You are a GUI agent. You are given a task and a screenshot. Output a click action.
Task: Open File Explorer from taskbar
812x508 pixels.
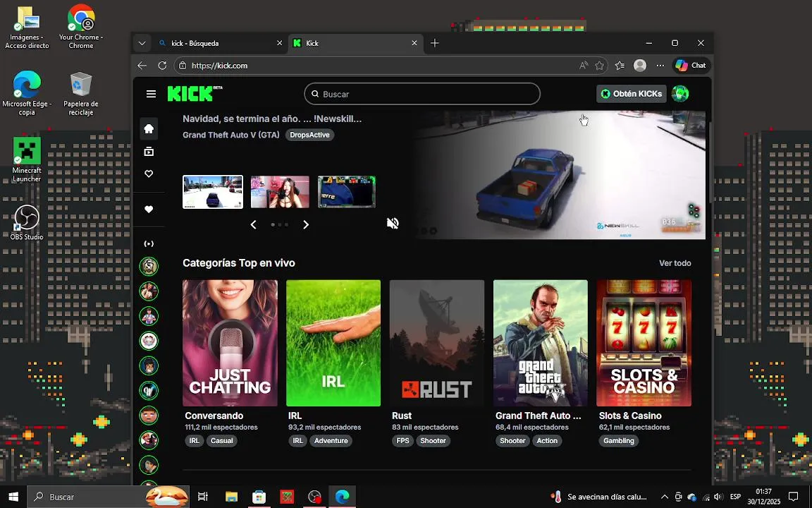[x=231, y=497]
